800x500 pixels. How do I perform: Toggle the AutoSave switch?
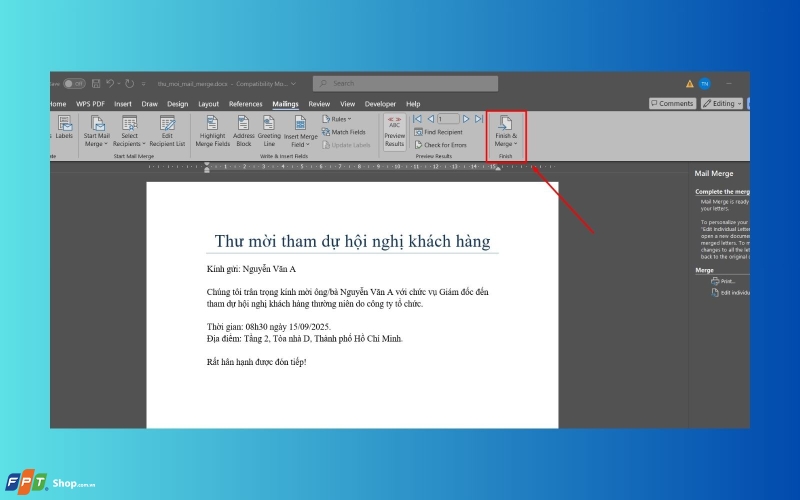(x=74, y=83)
